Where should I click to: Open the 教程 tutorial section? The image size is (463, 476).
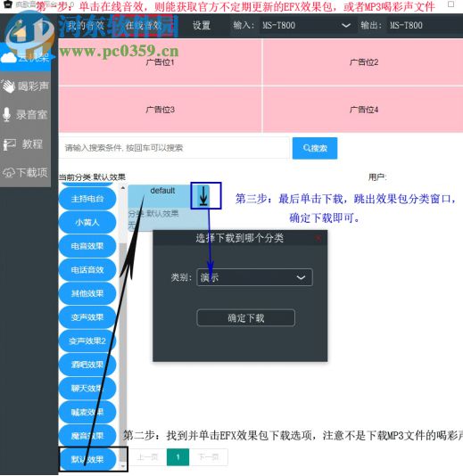point(25,144)
